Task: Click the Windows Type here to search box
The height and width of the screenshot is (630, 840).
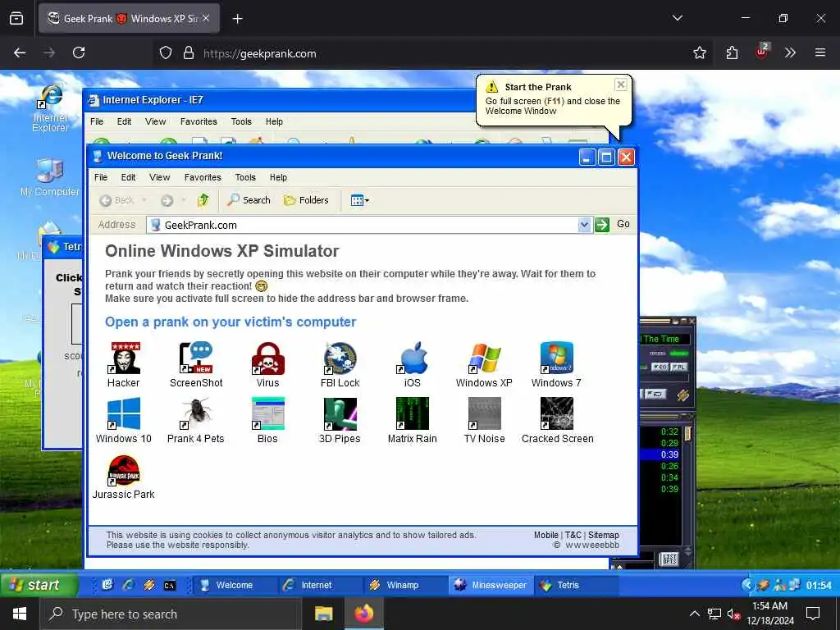Action: (x=171, y=614)
